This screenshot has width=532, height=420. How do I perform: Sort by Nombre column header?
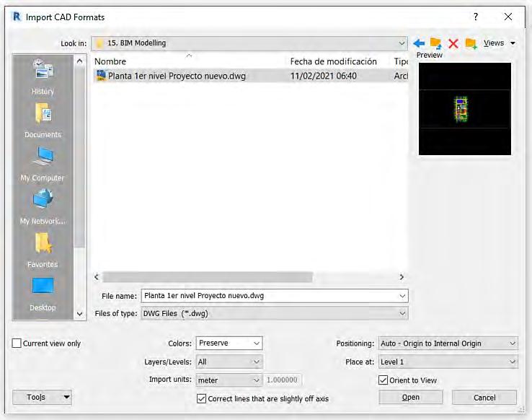tap(110, 61)
